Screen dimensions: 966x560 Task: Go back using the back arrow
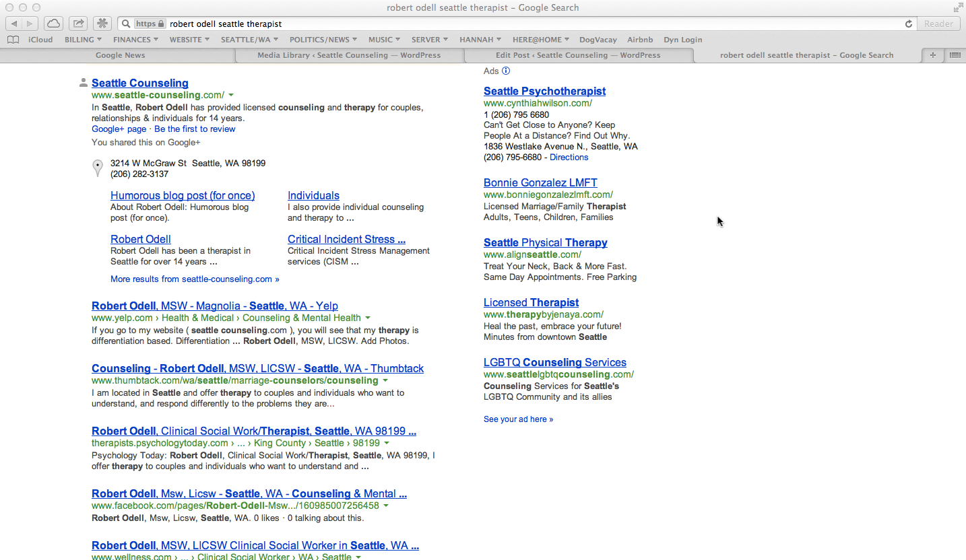tap(14, 24)
